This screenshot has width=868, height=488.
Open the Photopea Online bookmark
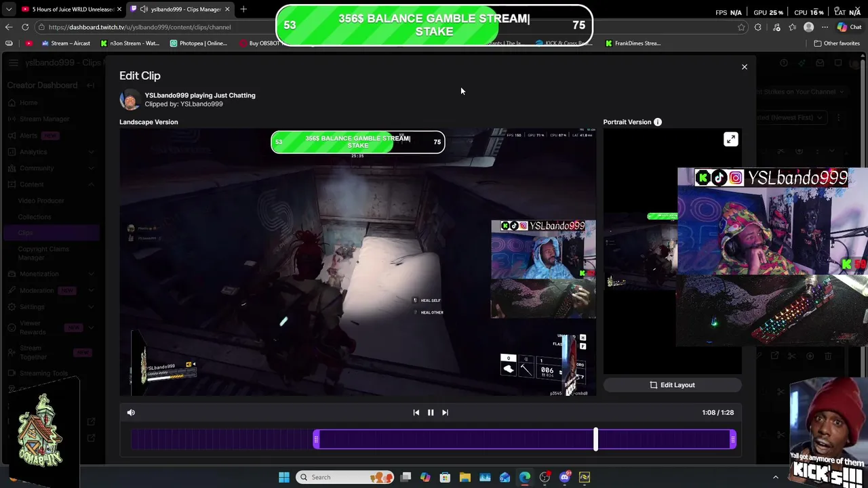pos(199,43)
